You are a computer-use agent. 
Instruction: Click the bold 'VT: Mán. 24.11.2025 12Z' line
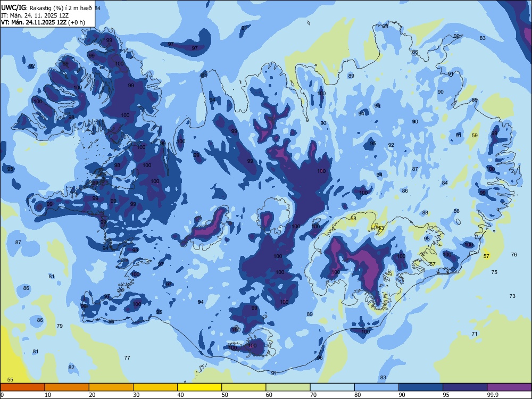34,22
